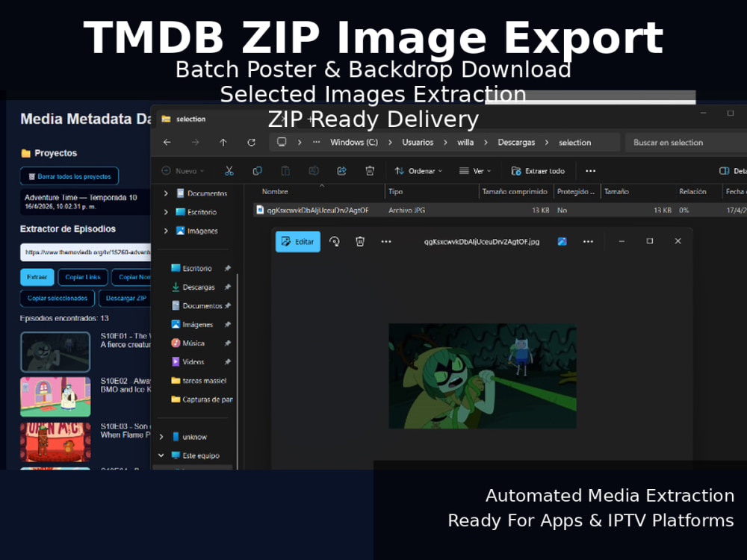
Task: Open pinned Documentos in quick access
Action: 202,305
